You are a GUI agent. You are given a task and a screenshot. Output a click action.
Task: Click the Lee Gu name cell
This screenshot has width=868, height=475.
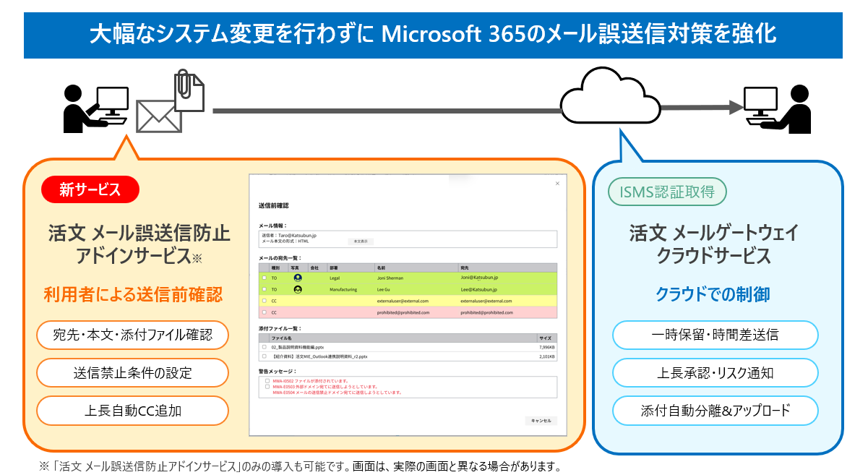383,289
